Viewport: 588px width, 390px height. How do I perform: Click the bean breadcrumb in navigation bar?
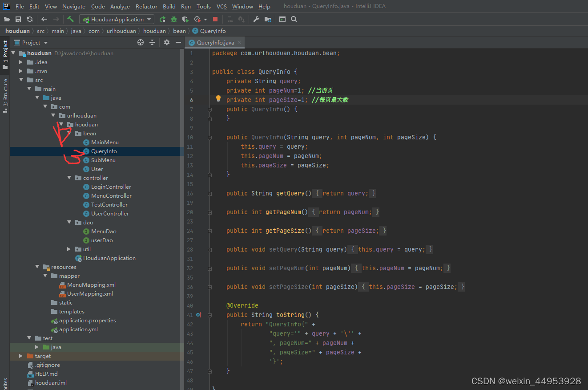pyautogui.click(x=179, y=31)
